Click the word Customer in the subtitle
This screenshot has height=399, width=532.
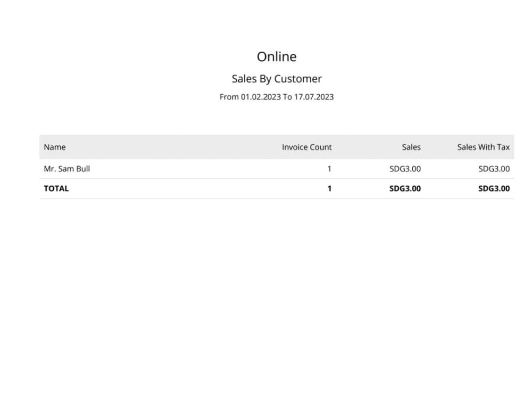coord(298,79)
